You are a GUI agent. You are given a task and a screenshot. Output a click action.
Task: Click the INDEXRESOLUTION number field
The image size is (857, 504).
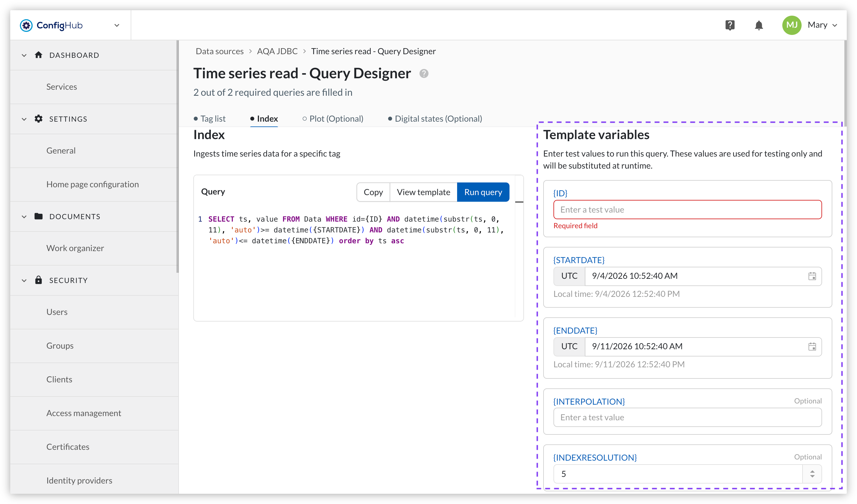[x=678, y=474]
